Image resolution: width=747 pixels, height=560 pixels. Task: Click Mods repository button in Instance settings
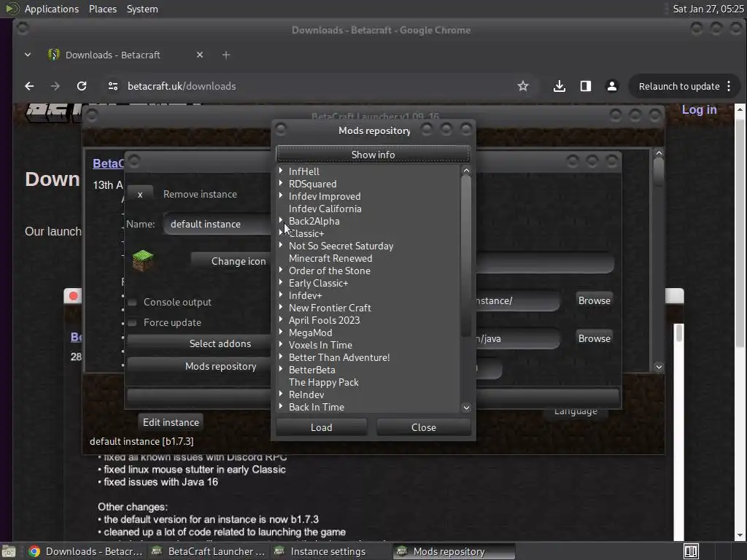pyautogui.click(x=220, y=367)
